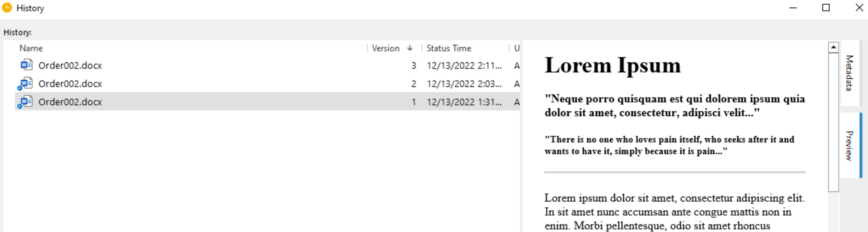The width and height of the screenshot is (868, 232).
Task: Click the truncated U column header
Action: click(517, 48)
